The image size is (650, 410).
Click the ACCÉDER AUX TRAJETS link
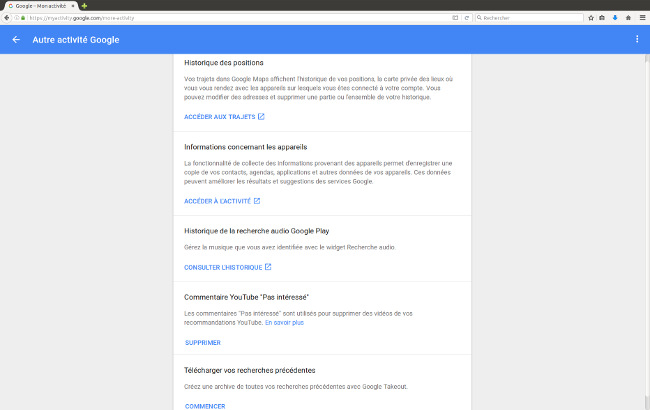coord(224,117)
